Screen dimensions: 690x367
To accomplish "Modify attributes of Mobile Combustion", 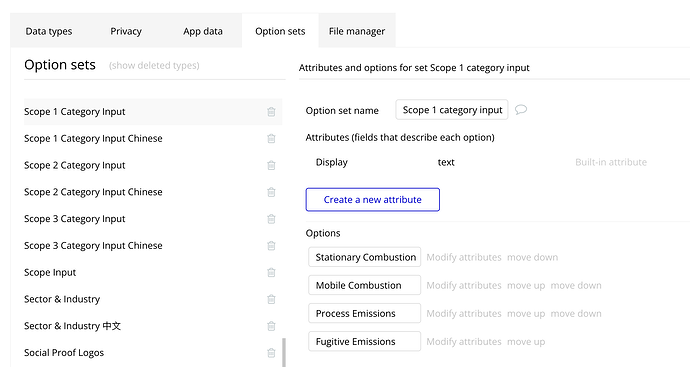I will pyautogui.click(x=464, y=286).
